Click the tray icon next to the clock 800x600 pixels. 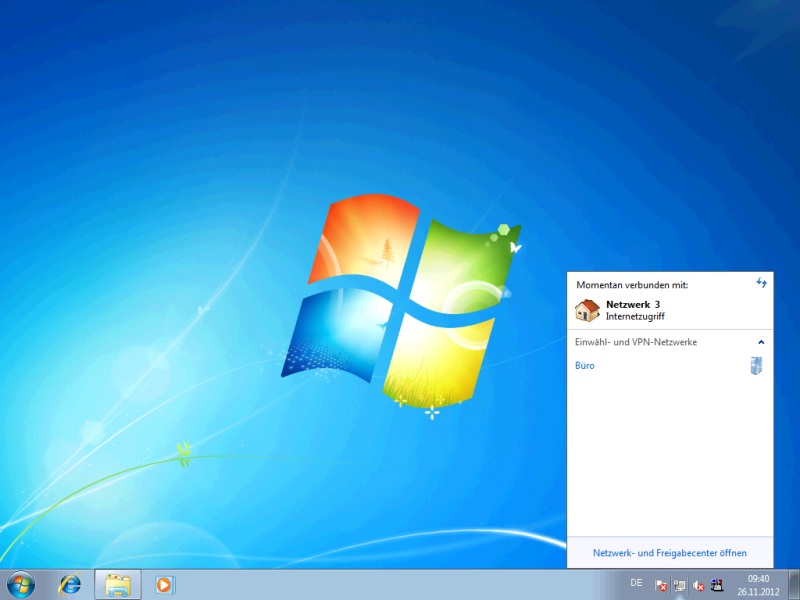click(x=717, y=585)
